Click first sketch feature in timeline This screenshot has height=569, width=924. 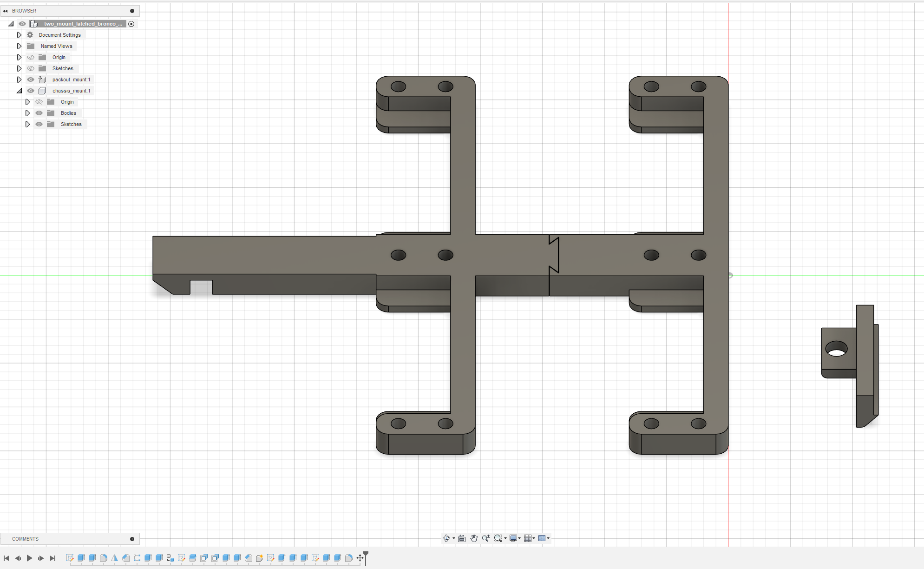[x=70, y=558]
